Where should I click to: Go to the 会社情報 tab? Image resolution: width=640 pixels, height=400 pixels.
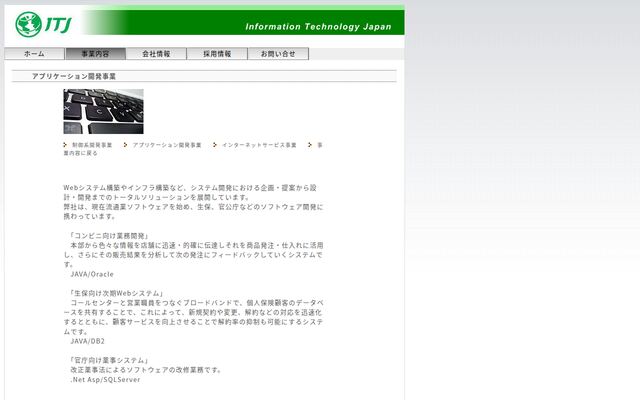(x=156, y=54)
